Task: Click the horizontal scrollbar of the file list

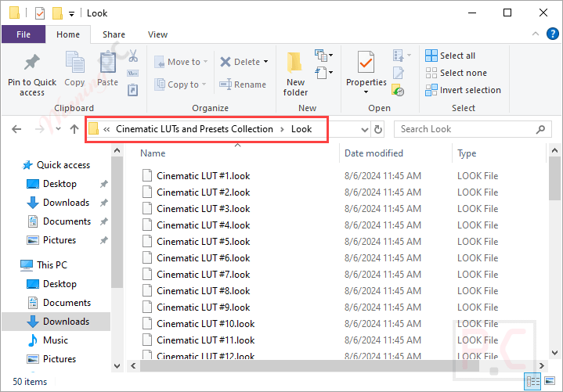Action: [x=309, y=366]
